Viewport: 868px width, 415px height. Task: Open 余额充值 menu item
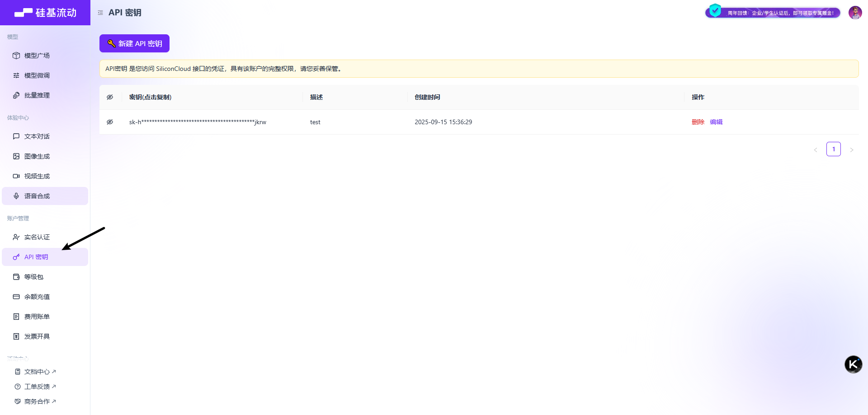(37, 297)
